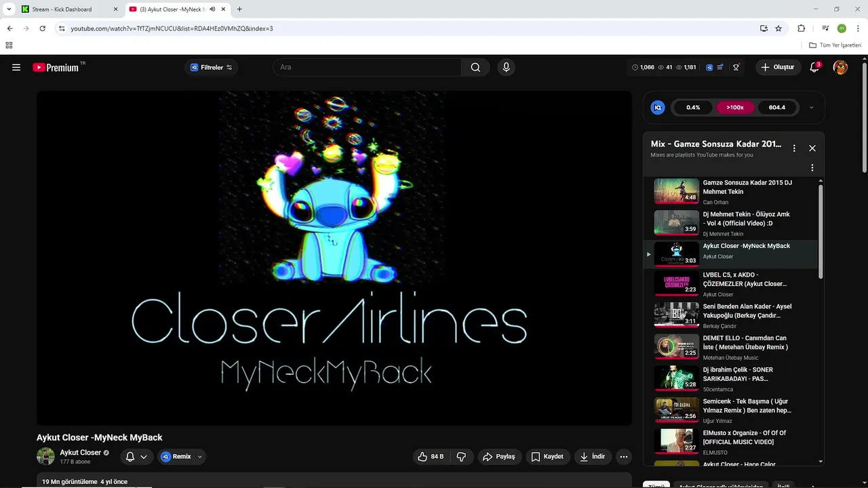Play ElMusto x Organize - Of Of Of
Image resolution: width=868 pixels, height=488 pixels.
pos(731,442)
